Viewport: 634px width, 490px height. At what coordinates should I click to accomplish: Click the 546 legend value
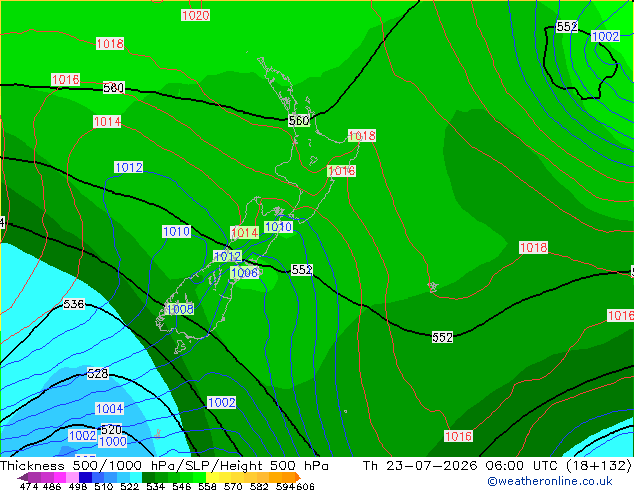[182, 486]
